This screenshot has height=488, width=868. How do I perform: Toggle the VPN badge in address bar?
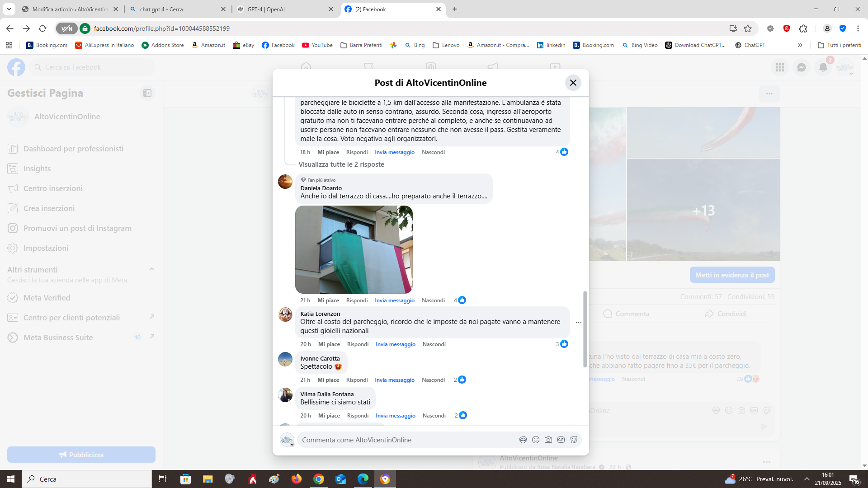(x=66, y=28)
